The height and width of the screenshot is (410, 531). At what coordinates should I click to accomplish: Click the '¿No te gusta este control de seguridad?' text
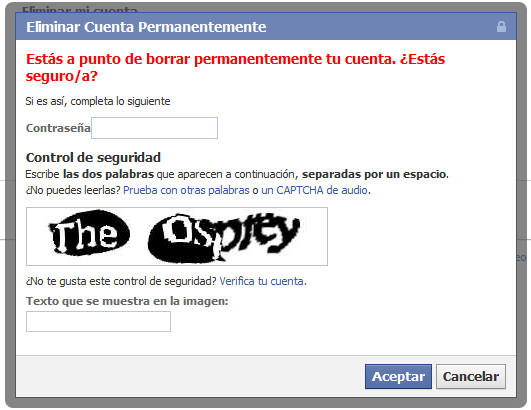click(121, 281)
